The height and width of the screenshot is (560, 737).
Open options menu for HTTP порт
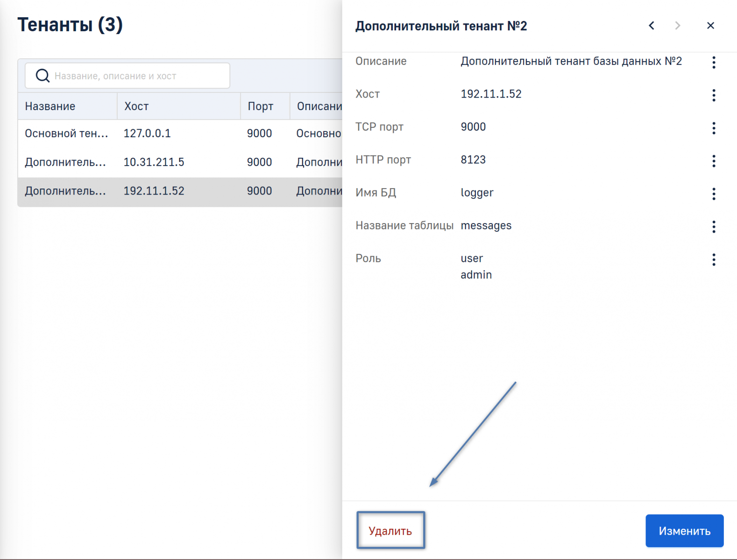point(713,161)
